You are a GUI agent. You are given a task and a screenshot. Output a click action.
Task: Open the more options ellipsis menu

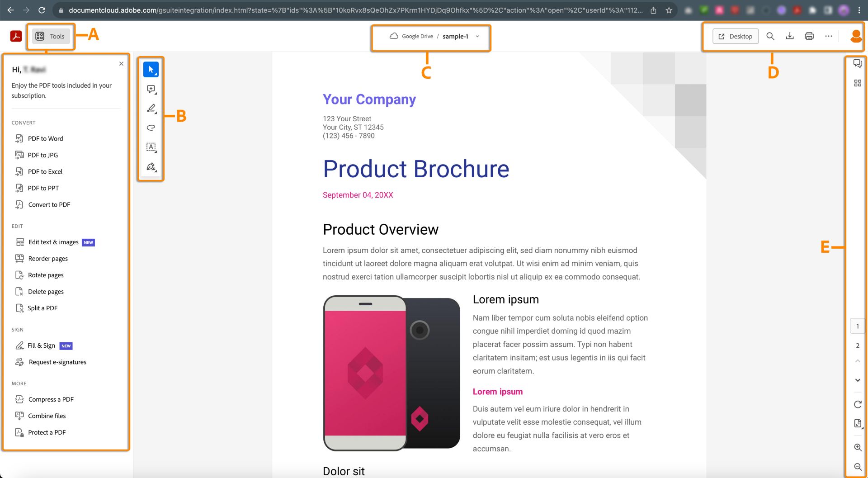(x=828, y=36)
